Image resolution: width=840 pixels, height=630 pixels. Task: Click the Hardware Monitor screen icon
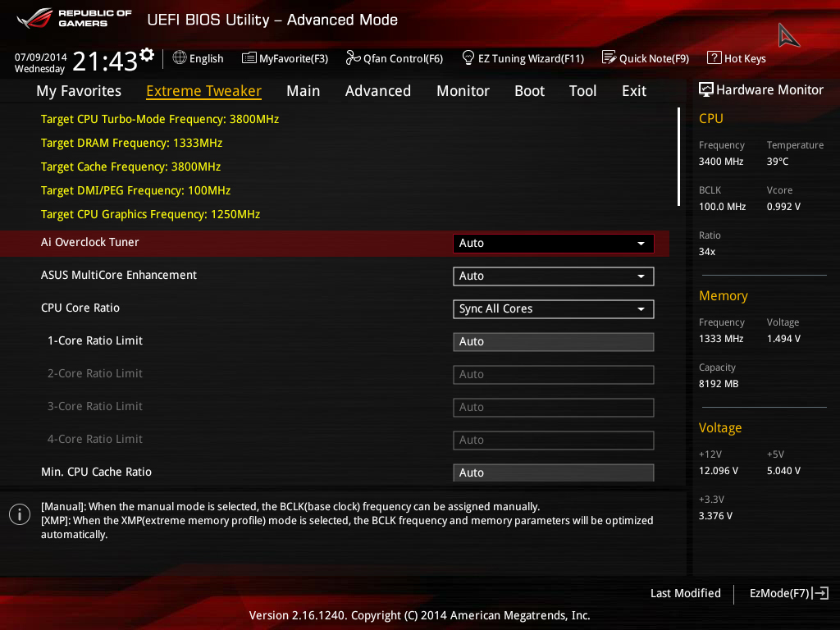(x=705, y=89)
